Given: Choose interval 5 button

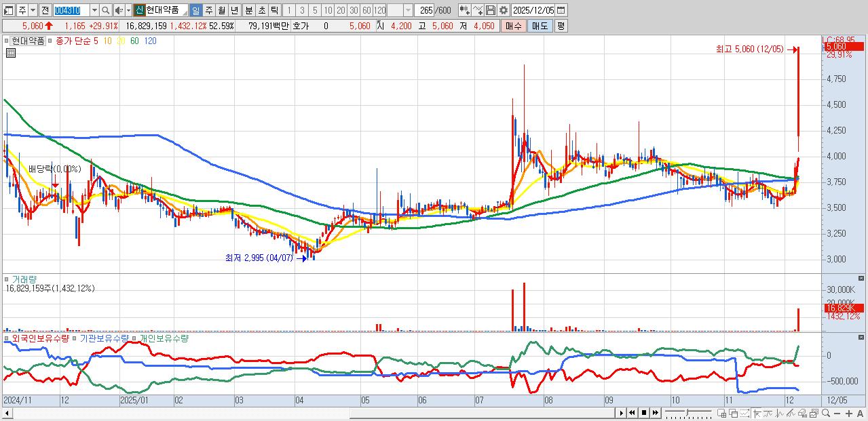Looking at the screenshot, I should pos(315,10).
